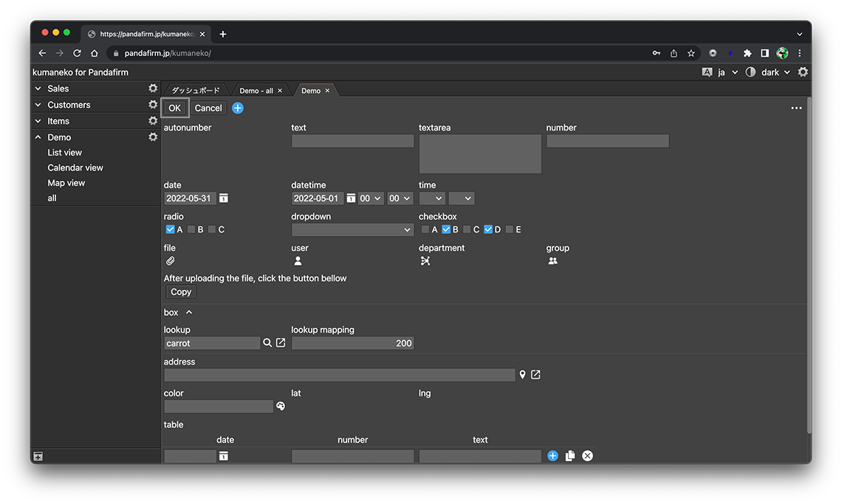Delete table row with X icon

click(587, 456)
